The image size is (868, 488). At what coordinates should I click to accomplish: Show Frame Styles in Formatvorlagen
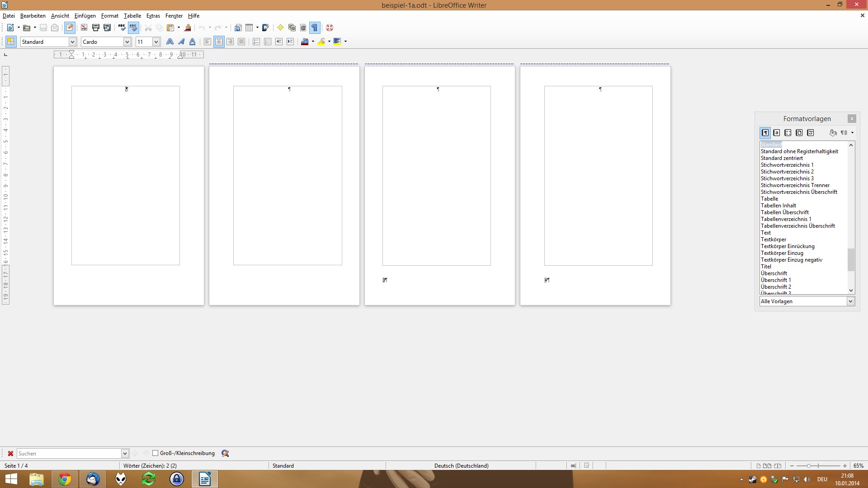pyautogui.click(x=788, y=133)
